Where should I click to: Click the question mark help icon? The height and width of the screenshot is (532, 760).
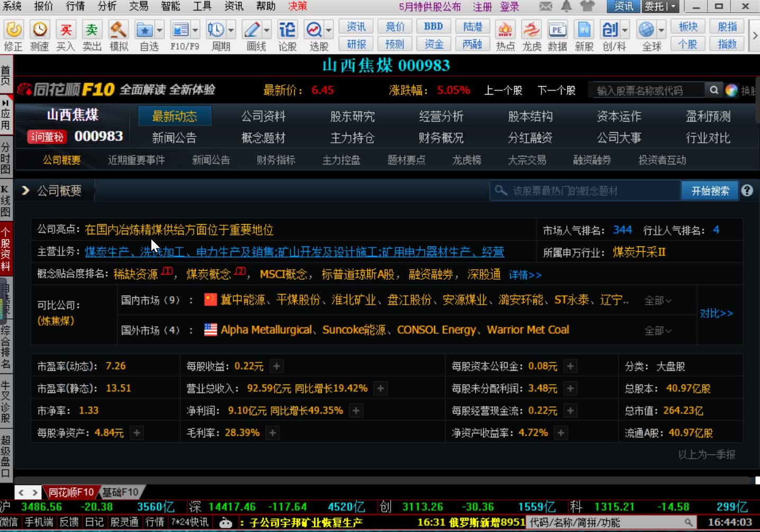747,190
